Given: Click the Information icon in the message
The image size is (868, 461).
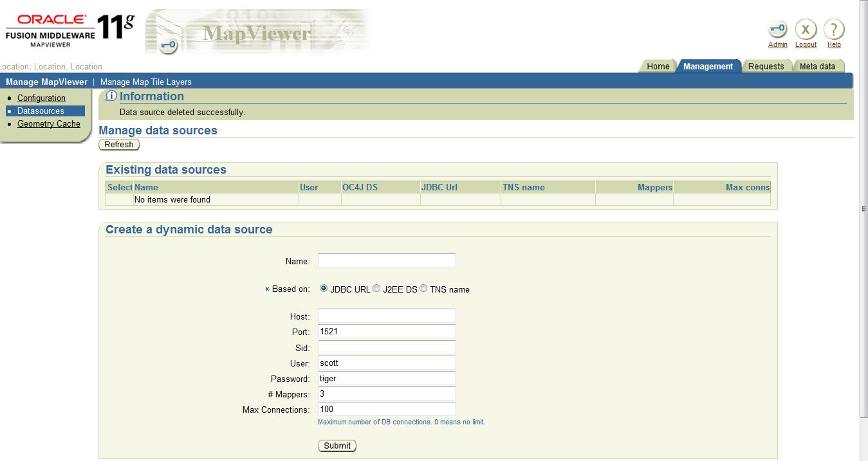Looking at the screenshot, I should 111,96.
